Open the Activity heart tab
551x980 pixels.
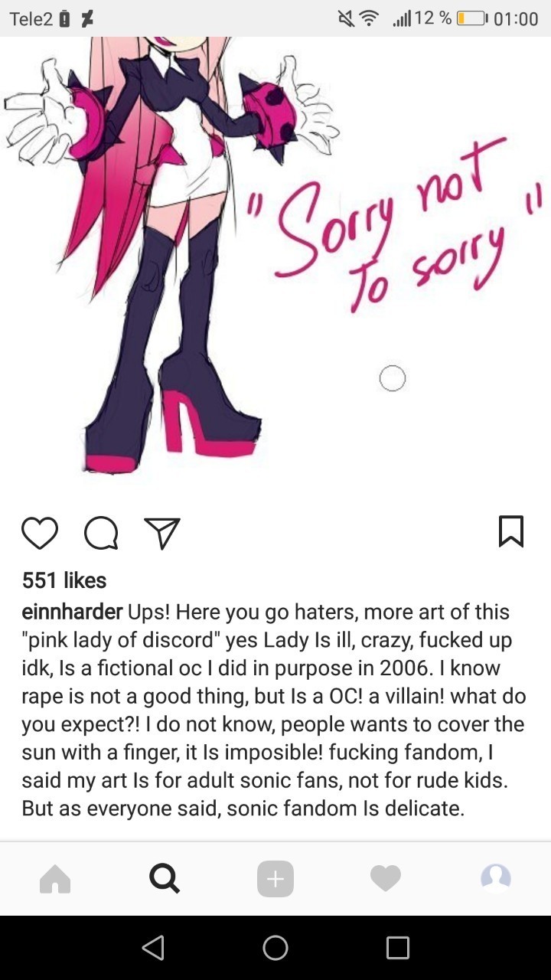pyautogui.click(x=385, y=879)
